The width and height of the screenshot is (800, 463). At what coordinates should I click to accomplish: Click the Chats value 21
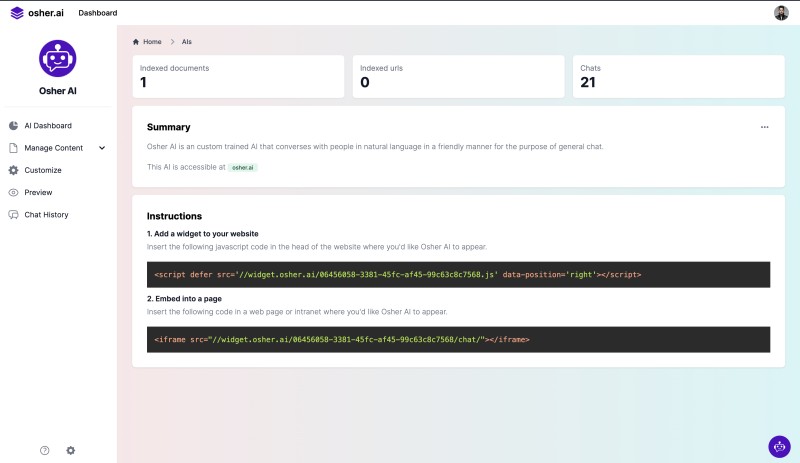[x=588, y=82]
